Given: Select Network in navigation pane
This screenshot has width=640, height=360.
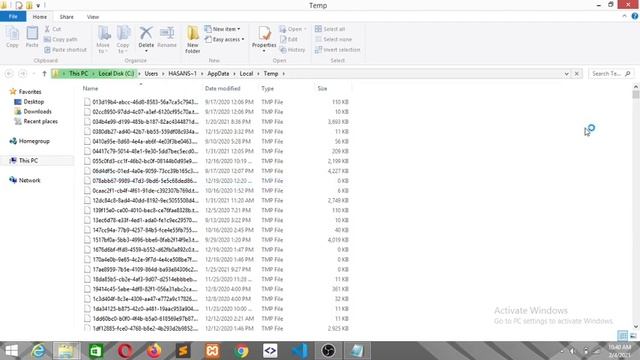Looking at the screenshot, I should coord(29,180).
